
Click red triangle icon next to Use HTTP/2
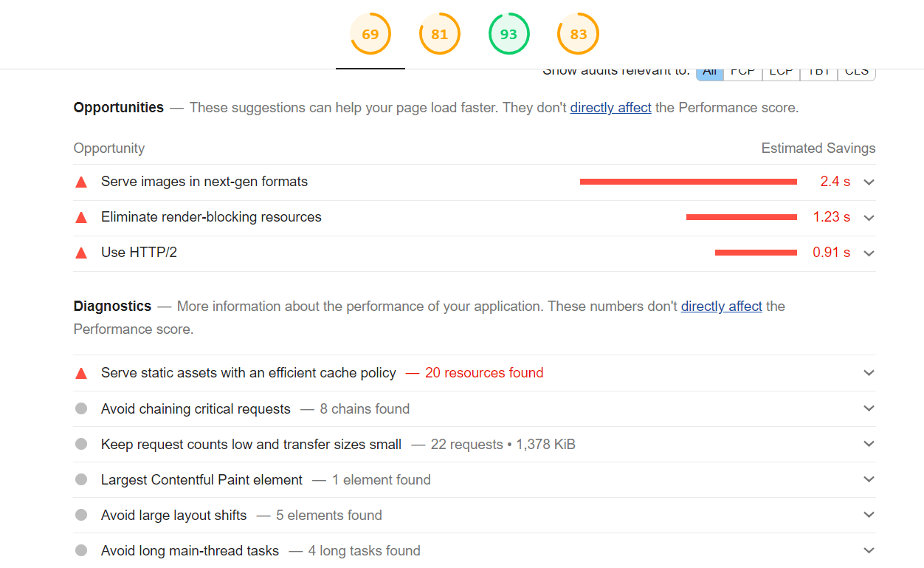(x=81, y=253)
